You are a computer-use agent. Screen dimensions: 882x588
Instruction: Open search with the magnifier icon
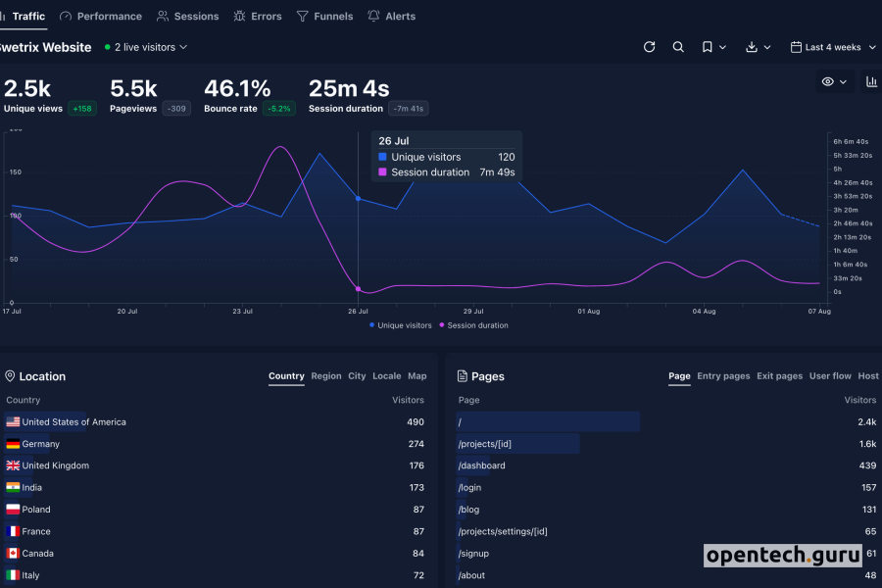point(678,47)
